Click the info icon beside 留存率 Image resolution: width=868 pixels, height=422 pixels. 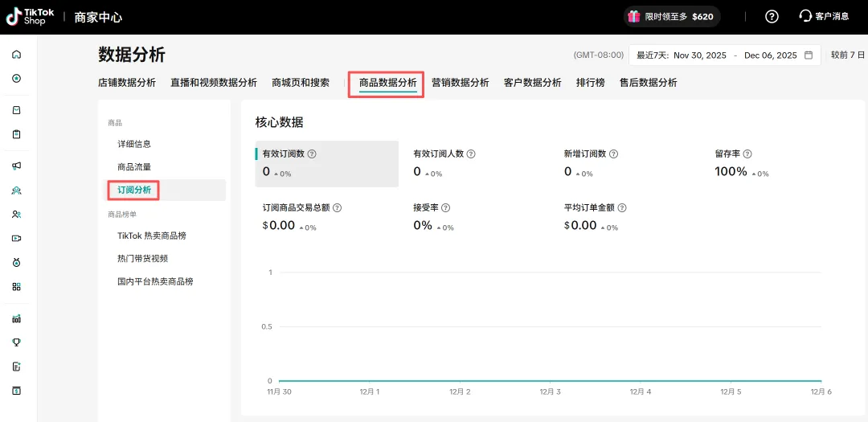[747, 154]
